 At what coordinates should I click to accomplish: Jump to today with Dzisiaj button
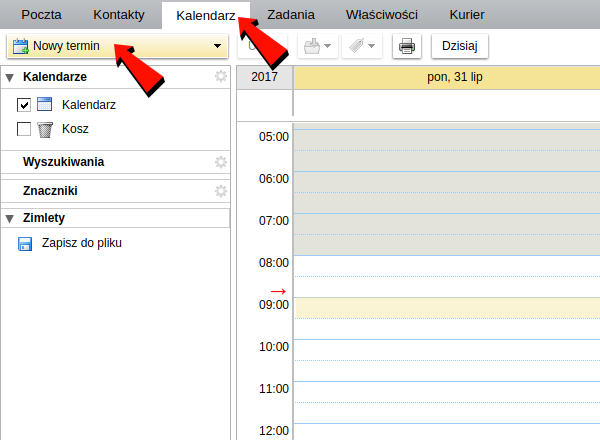pos(460,46)
